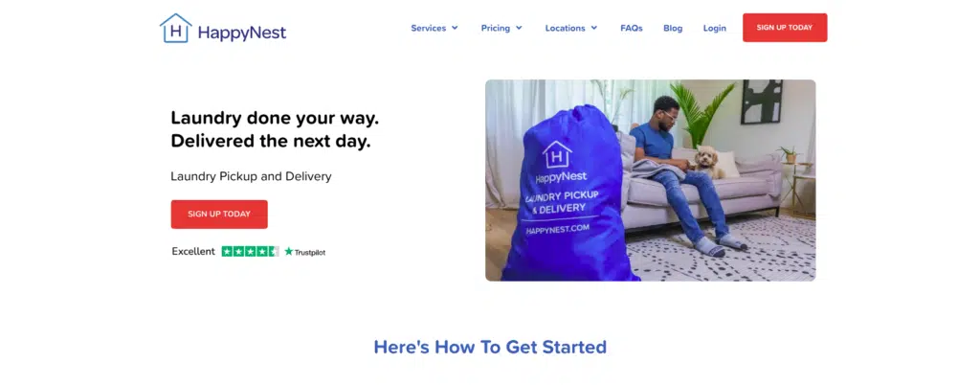
Task: Open the Blog link
Action: point(673,28)
